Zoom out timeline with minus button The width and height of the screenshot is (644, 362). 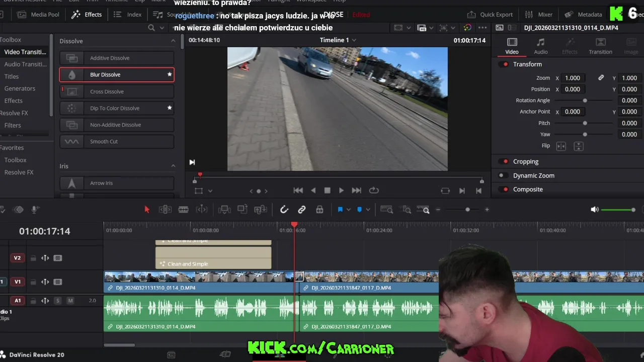pyautogui.click(x=438, y=210)
